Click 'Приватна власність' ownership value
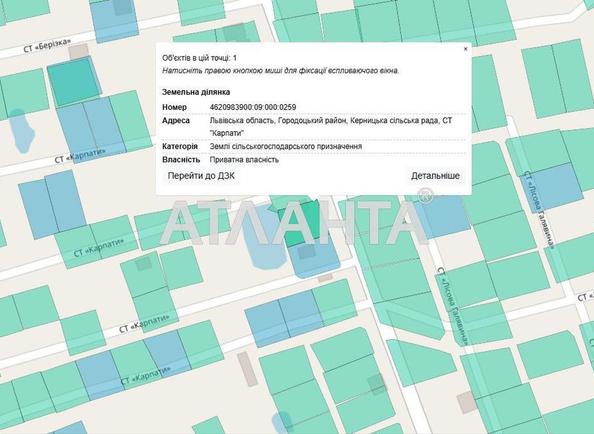Screen dimensions: 594x434 click(244, 160)
